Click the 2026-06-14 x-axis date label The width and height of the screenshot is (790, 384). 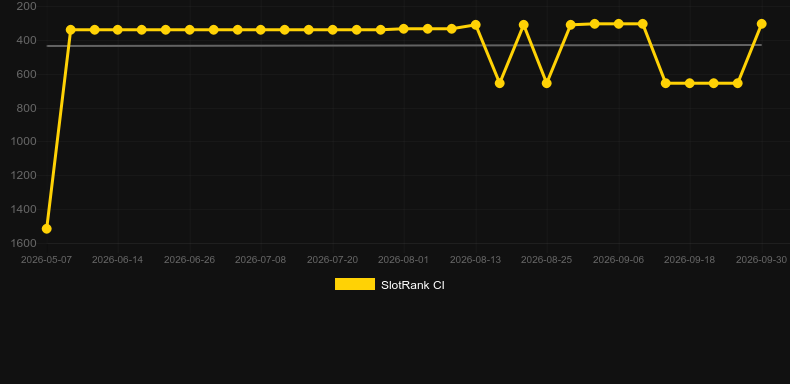117,260
